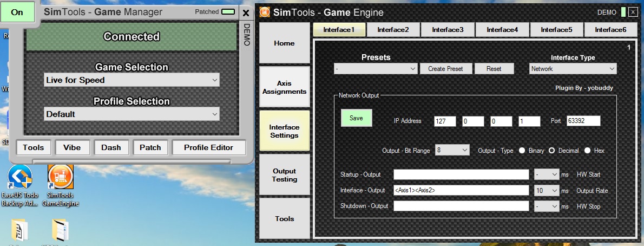
Task: Open Interface Type dropdown showing Network
Action: [x=573, y=69]
